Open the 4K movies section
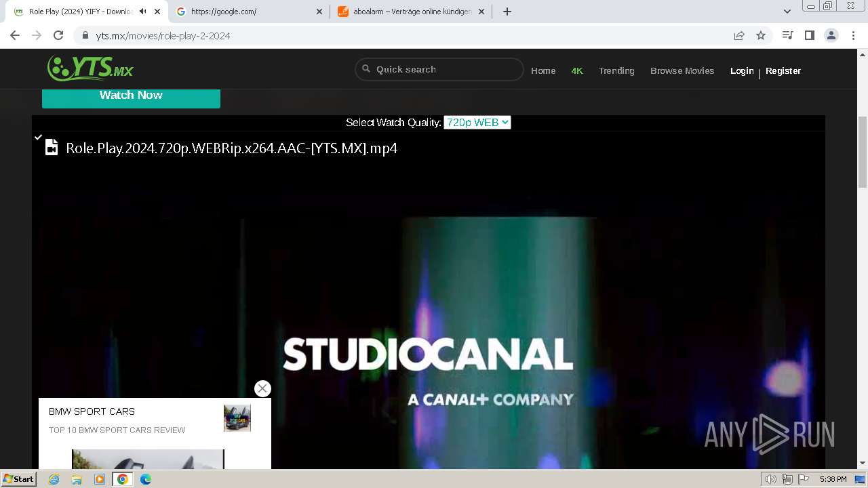868x488 pixels. coord(577,70)
